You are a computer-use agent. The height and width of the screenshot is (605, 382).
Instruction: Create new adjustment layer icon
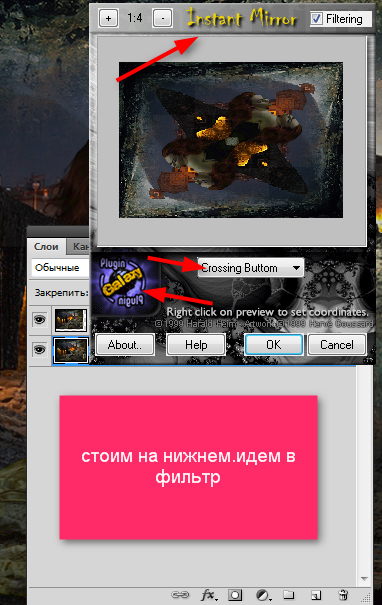click(263, 595)
